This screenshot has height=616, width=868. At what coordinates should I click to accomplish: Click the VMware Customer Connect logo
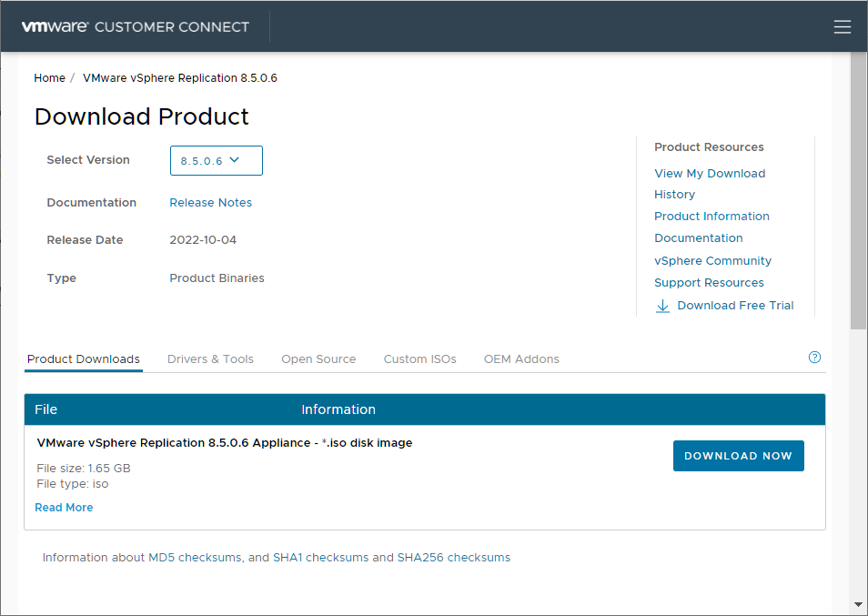(136, 26)
